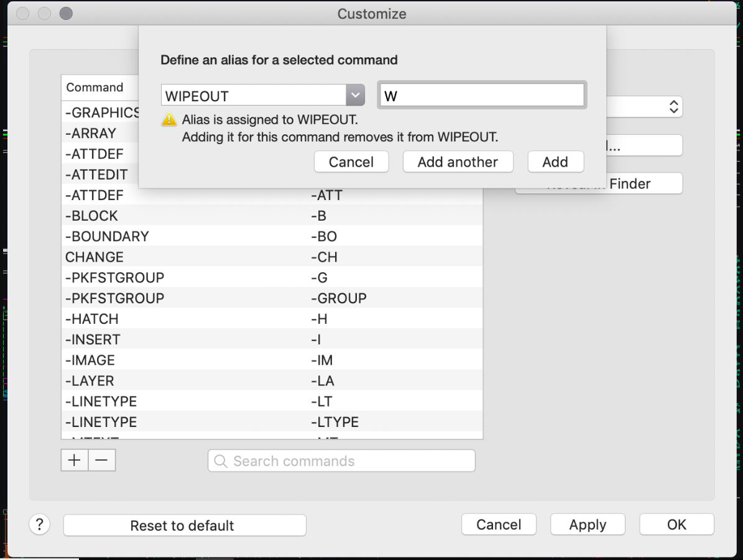Viewport: 743px width, 560px height.
Task: Click the yellow warning triangle icon
Action: pos(169,119)
